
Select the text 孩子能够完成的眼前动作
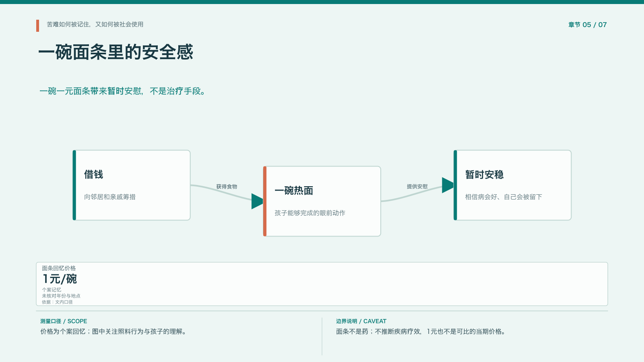tap(310, 213)
